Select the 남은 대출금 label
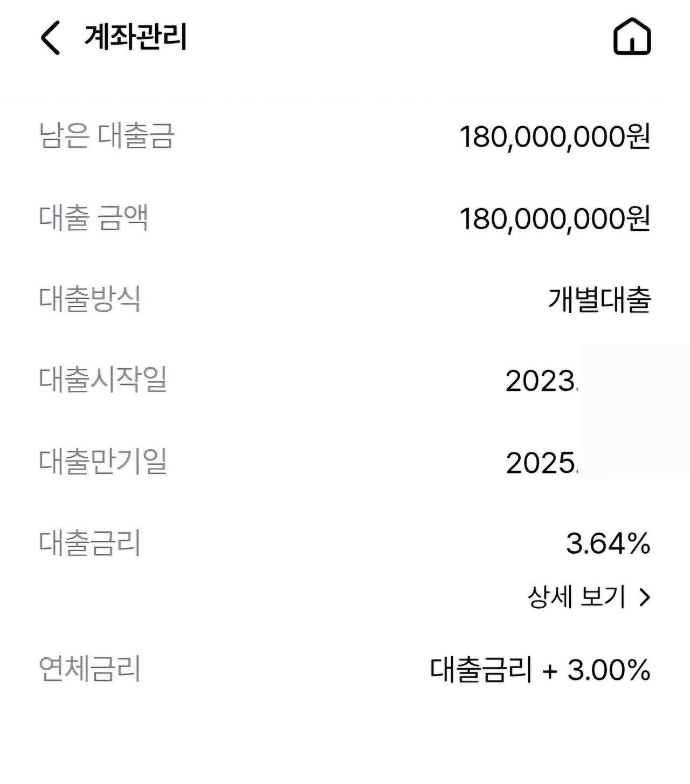This screenshot has width=690, height=784. [x=107, y=135]
